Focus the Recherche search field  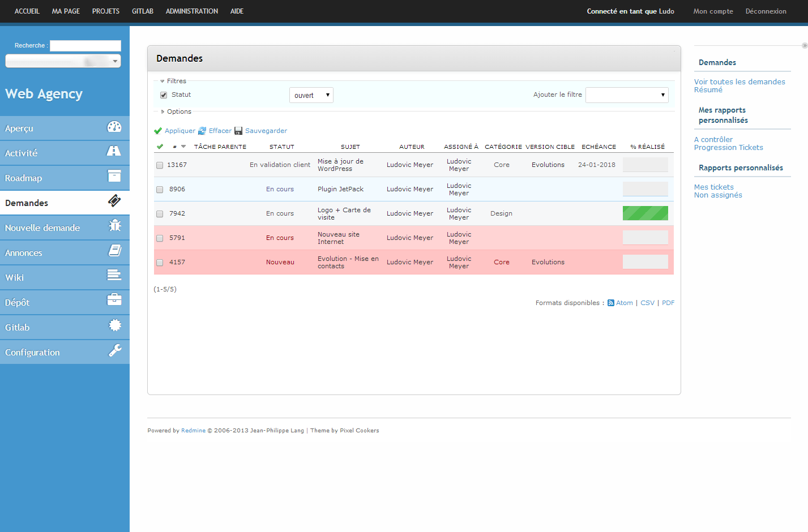pyautogui.click(x=85, y=46)
